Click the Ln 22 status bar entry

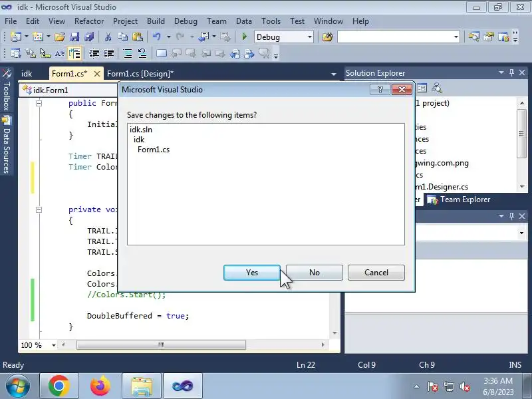point(306,364)
